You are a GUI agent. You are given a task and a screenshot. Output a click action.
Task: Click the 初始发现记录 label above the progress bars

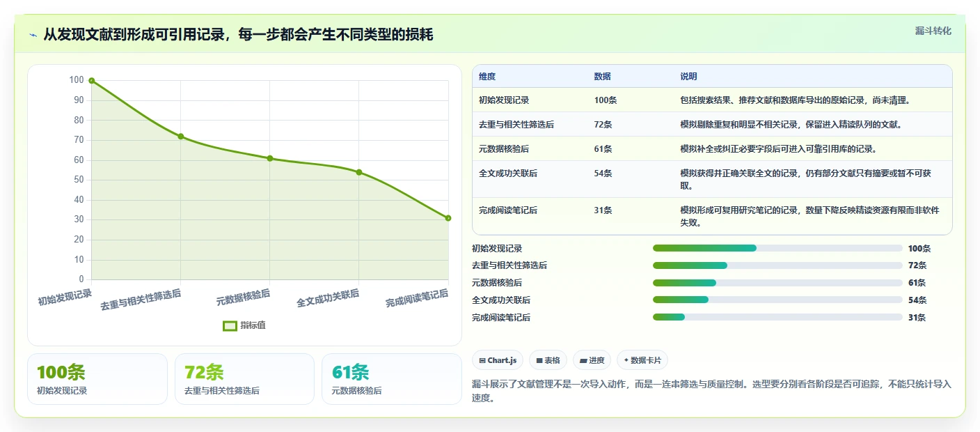click(497, 248)
